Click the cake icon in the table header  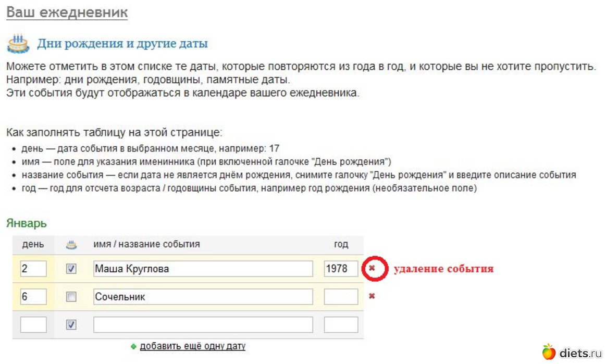click(71, 245)
